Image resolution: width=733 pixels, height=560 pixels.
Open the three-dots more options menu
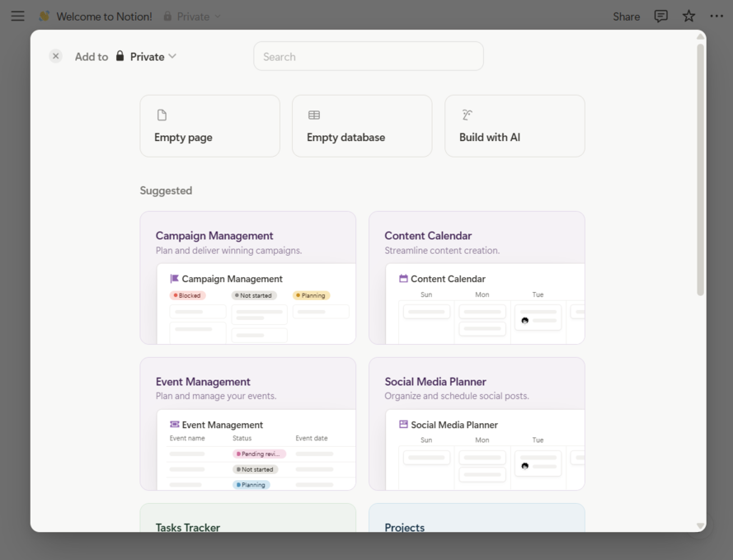pyautogui.click(x=717, y=16)
